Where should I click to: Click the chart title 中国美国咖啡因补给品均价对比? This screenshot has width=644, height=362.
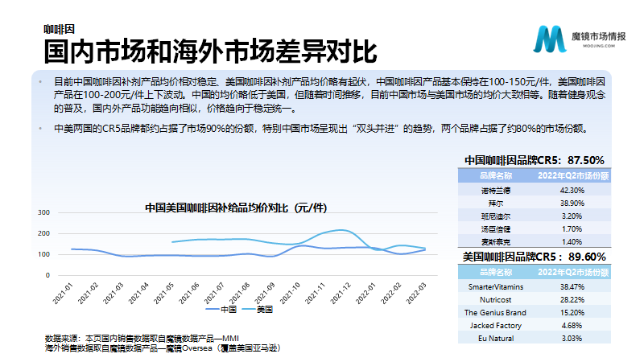236,208
